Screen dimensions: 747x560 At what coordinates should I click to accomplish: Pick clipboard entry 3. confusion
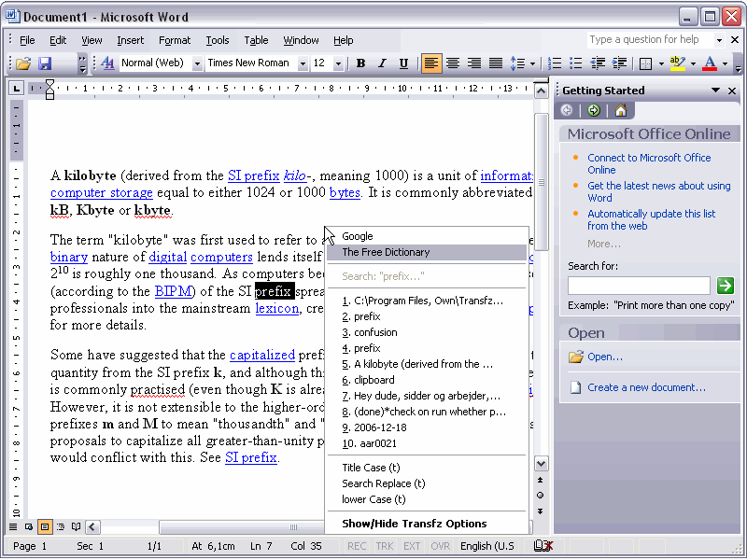point(427,332)
